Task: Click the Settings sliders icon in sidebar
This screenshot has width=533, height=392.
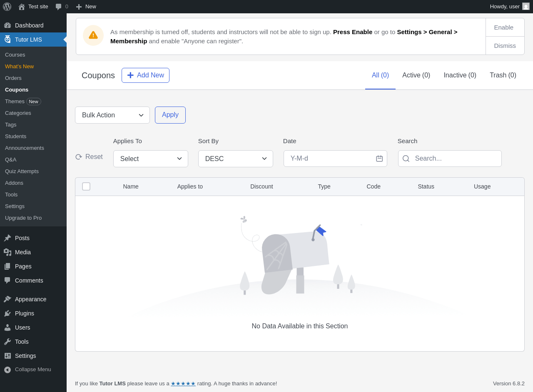Action: pos(7,356)
